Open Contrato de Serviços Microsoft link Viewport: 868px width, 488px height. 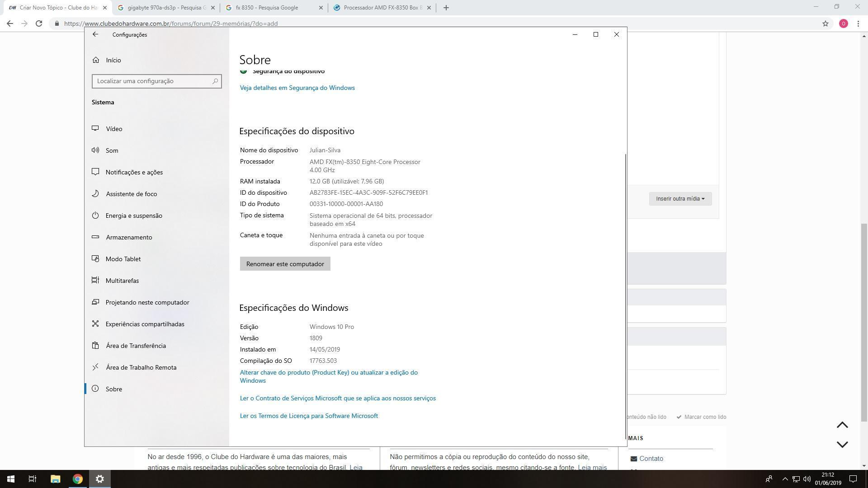[338, 398]
